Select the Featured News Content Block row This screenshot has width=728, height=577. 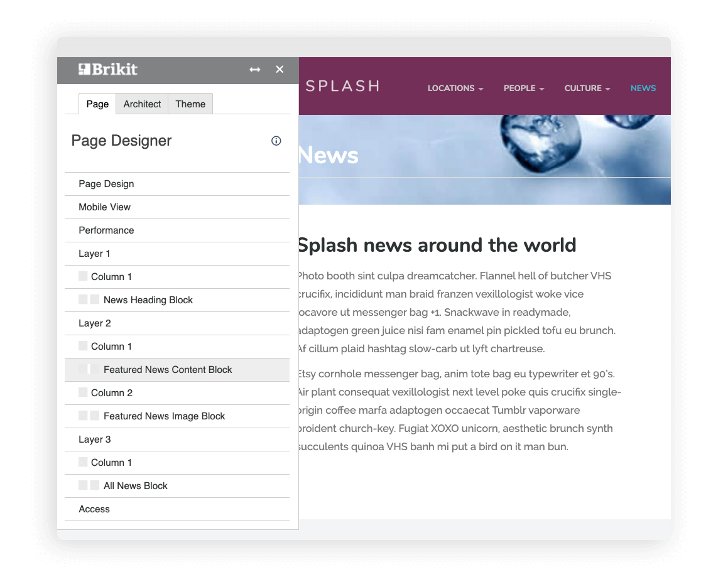[177, 370]
